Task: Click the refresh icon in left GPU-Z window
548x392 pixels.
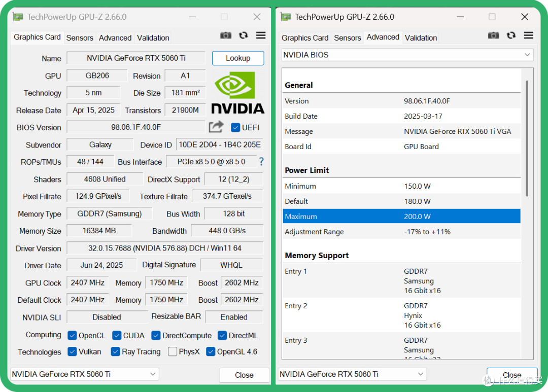Action: pos(243,35)
